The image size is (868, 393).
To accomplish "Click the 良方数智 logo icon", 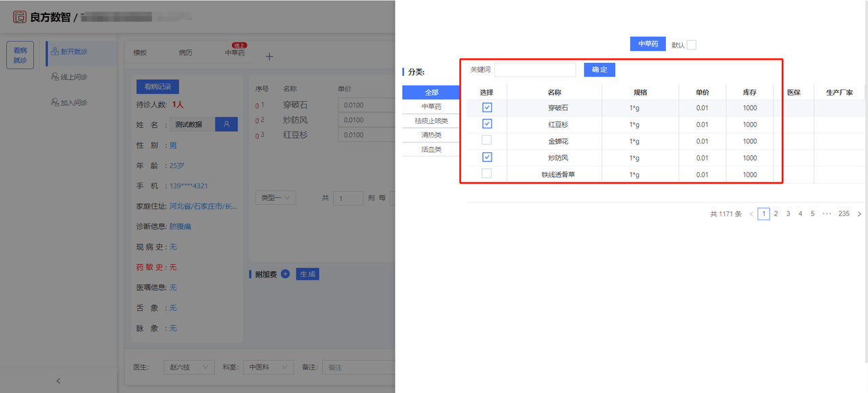I will coord(19,17).
